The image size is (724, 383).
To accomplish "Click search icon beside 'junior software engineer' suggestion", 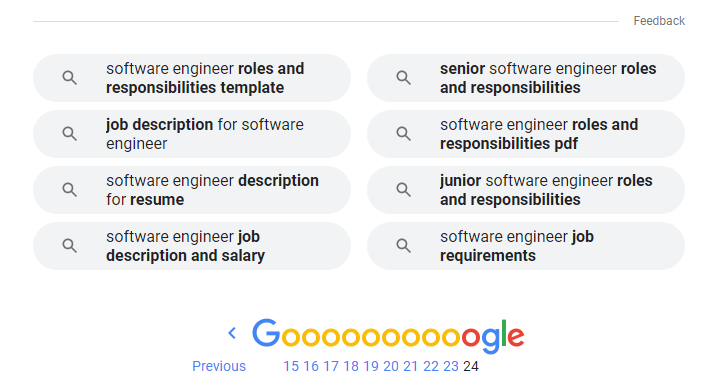I will pyautogui.click(x=404, y=189).
